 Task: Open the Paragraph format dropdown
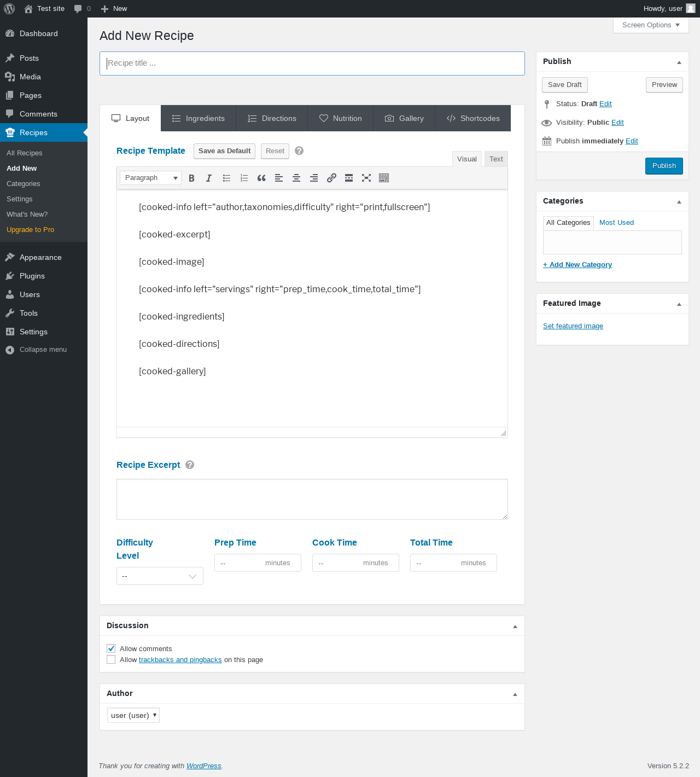(150, 178)
